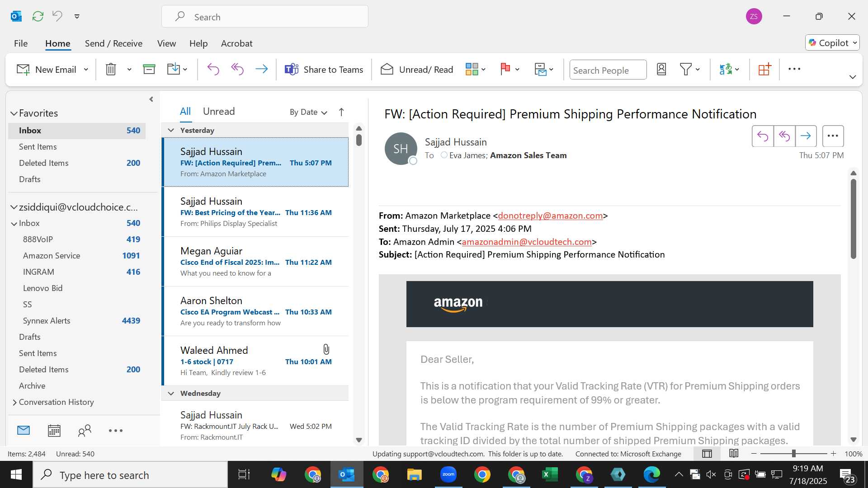Viewport: 868px width, 488px height.
Task: Collapse the Wednesday message group
Action: coord(171,393)
